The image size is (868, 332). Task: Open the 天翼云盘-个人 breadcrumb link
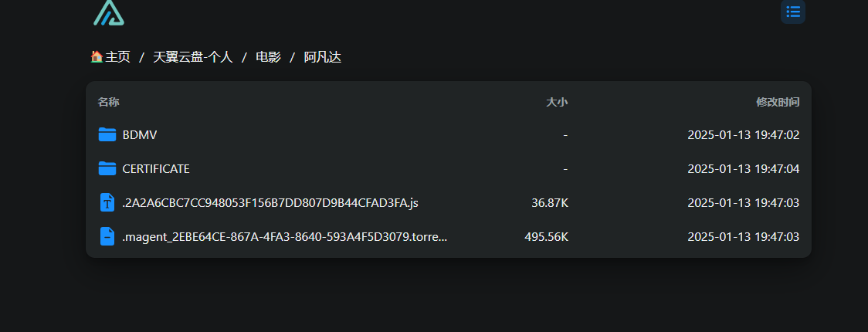click(192, 56)
